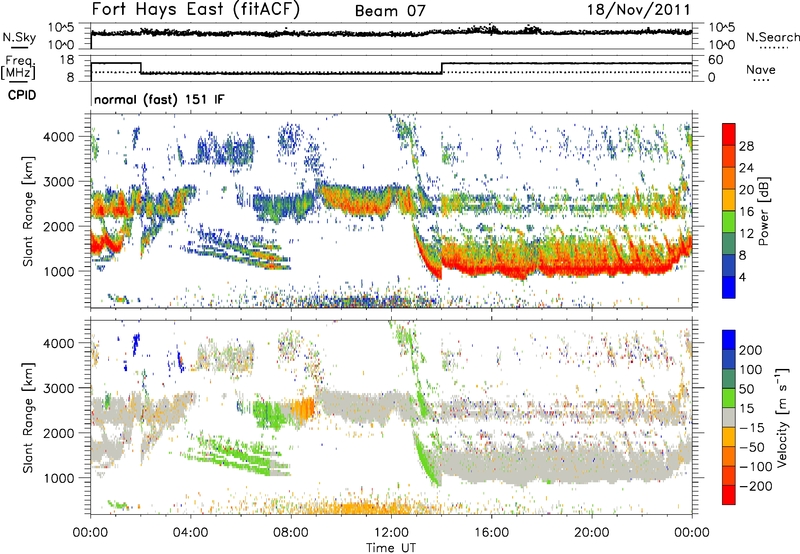Click the 'N.Sky' axis label

pos(19,37)
